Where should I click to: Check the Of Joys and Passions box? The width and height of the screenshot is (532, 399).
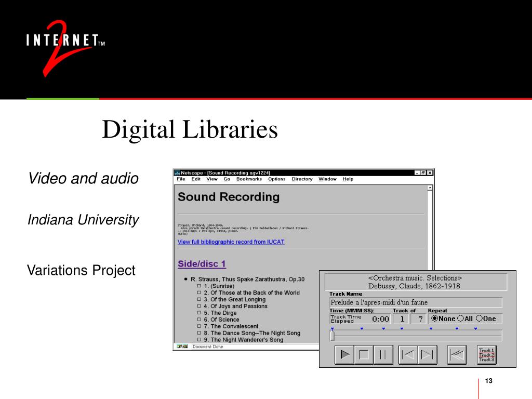(x=199, y=306)
